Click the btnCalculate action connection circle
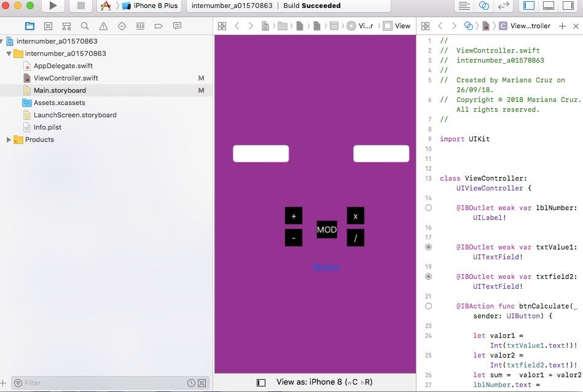Viewport: 583px width, 392px height. (x=428, y=306)
